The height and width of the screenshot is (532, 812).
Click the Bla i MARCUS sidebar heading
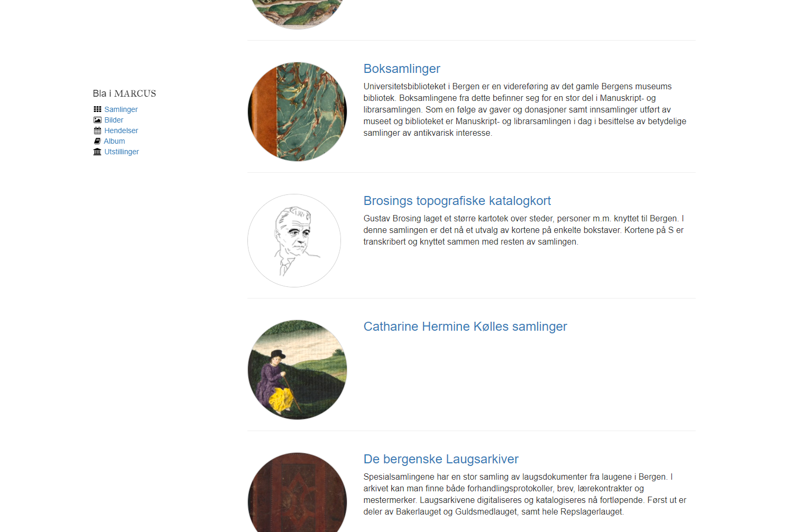[124, 94]
